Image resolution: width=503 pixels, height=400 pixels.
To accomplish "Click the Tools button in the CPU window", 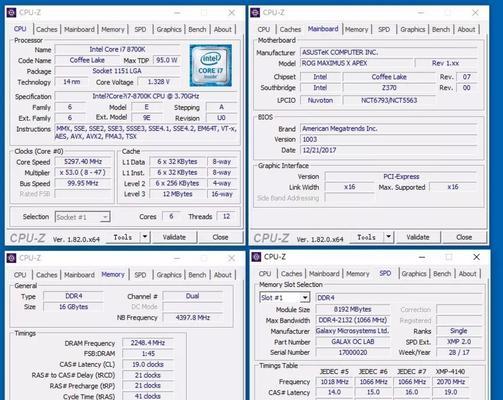I will [123, 237].
